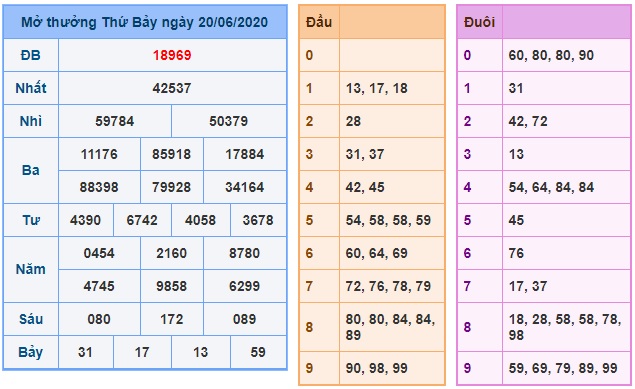The width and height of the screenshot is (635, 389).
Task: Select '90, 98, 99' in Đầu table
Action: (x=377, y=368)
